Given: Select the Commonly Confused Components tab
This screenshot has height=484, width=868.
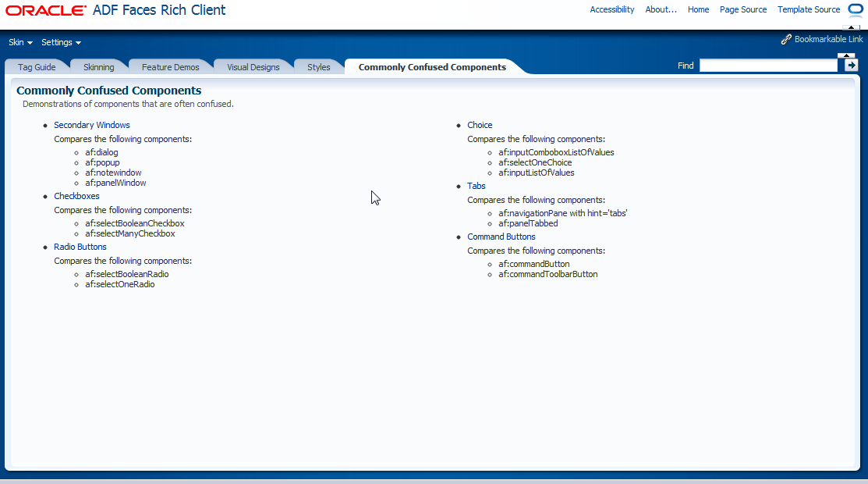Looking at the screenshot, I should pyautogui.click(x=432, y=67).
